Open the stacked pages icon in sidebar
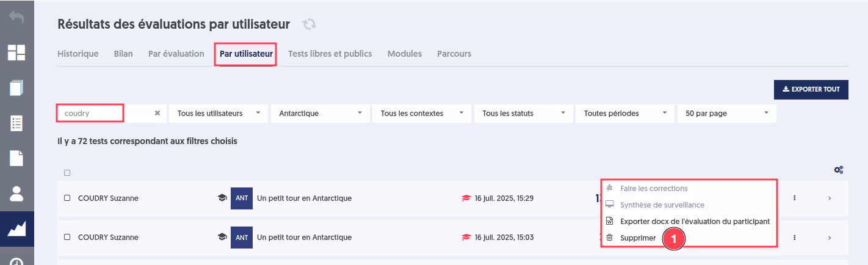 click(16, 88)
